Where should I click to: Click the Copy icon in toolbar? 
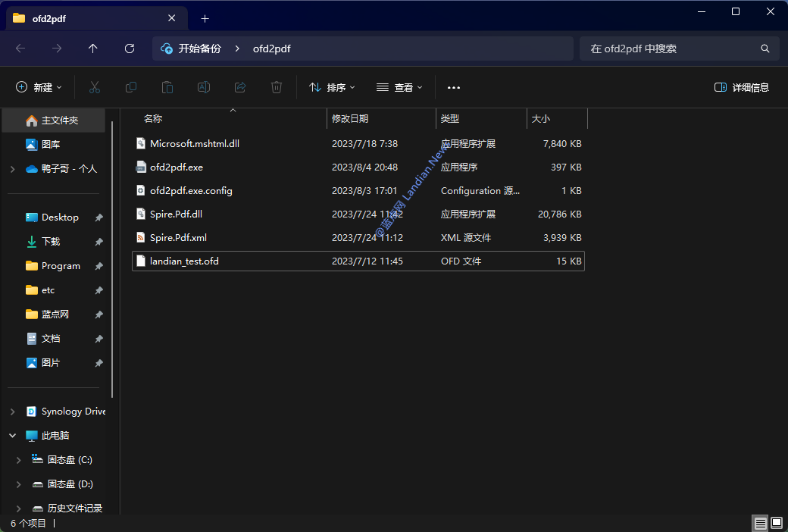pyautogui.click(x=131, y=87)
